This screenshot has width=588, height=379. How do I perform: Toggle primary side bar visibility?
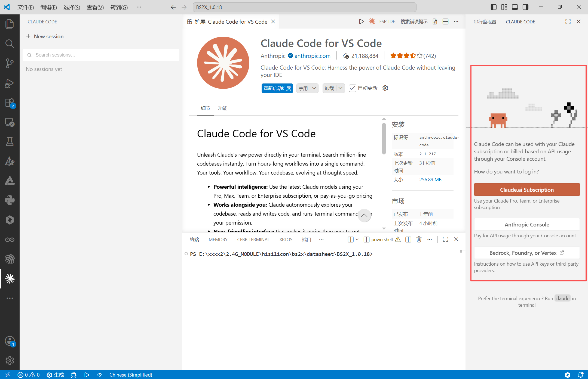(494, 7)
